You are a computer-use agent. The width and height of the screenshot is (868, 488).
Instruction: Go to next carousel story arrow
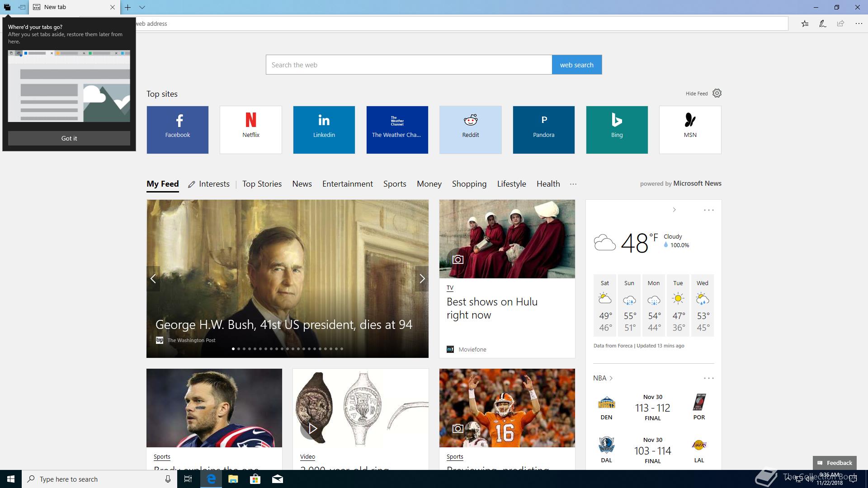pos(422,279)
